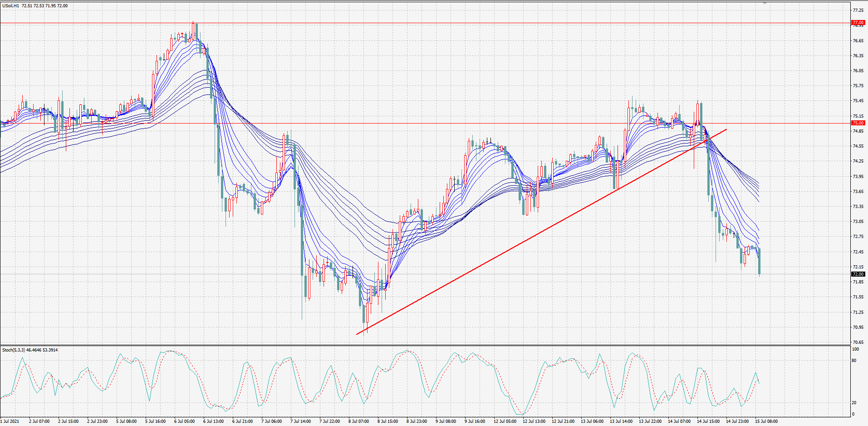Viewport: 868px width, 426px height.
Task: Click the gray horizontal line at 75.00
Action: tap(425, 123)
